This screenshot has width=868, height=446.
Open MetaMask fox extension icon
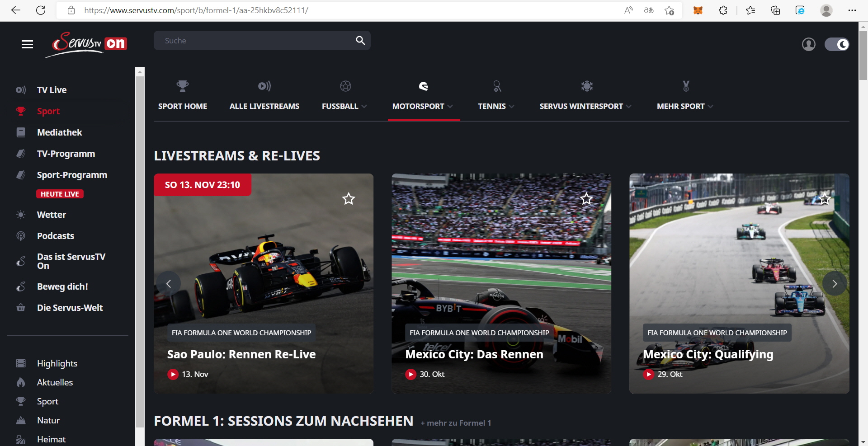[x=698, y=10]
